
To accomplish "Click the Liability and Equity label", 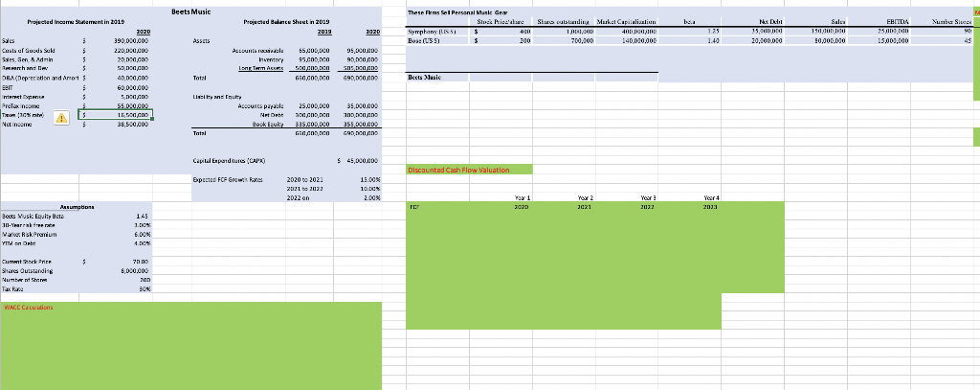I will 216,97.
